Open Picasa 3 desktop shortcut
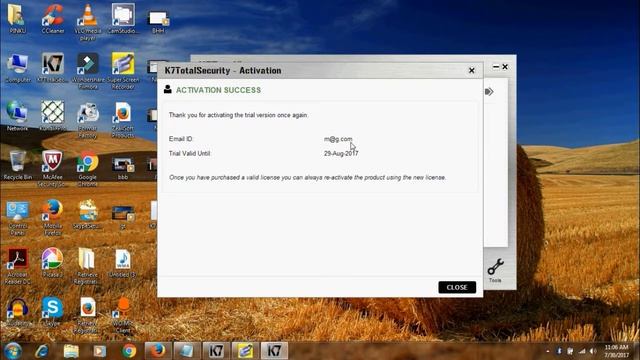This screenshot has width=640, height=360. click(52, 263)
